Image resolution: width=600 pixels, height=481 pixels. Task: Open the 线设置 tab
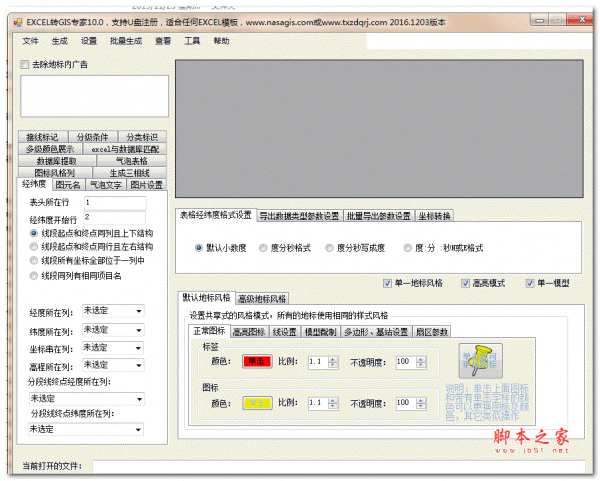(285, 332)
